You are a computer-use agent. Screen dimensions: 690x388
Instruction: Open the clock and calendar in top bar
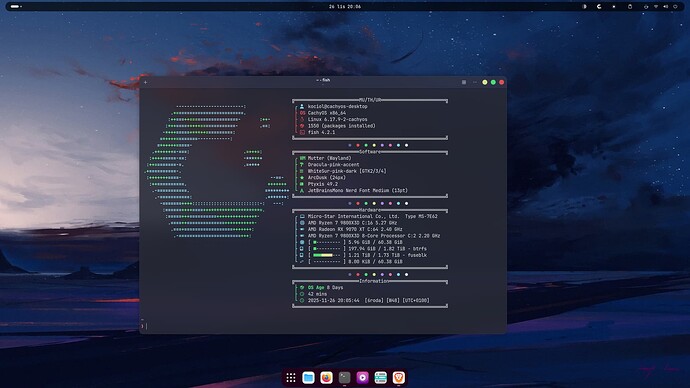click(345, 7)
